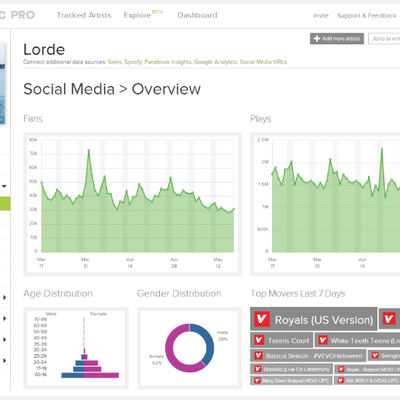Screen dimensions: 400x400
Task: Click the Plays chart title
Action: (261, 119)
